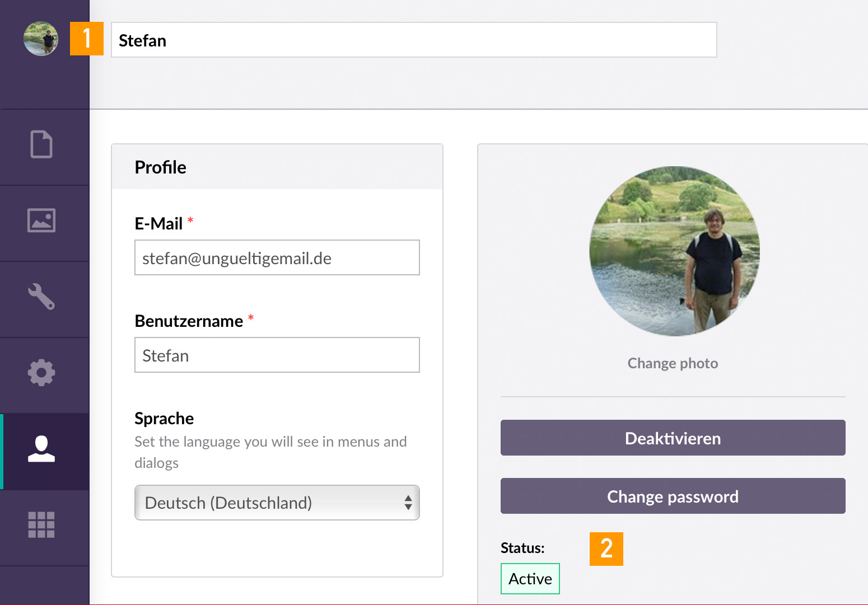Click the Profile panel heading
The width and height of the screenshot is (868, 605).
pos(160,167)
